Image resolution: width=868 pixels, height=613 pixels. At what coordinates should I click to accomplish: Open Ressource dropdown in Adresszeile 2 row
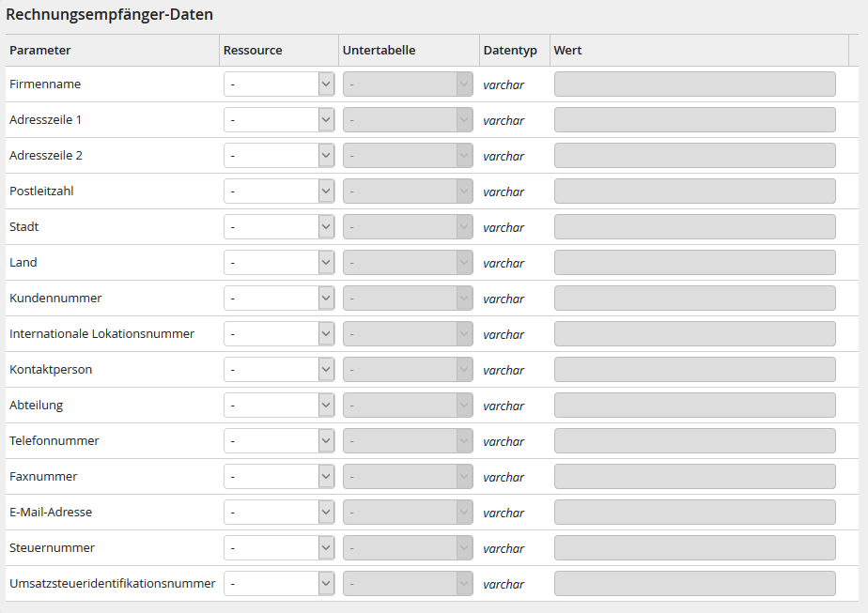pos(279,156)
